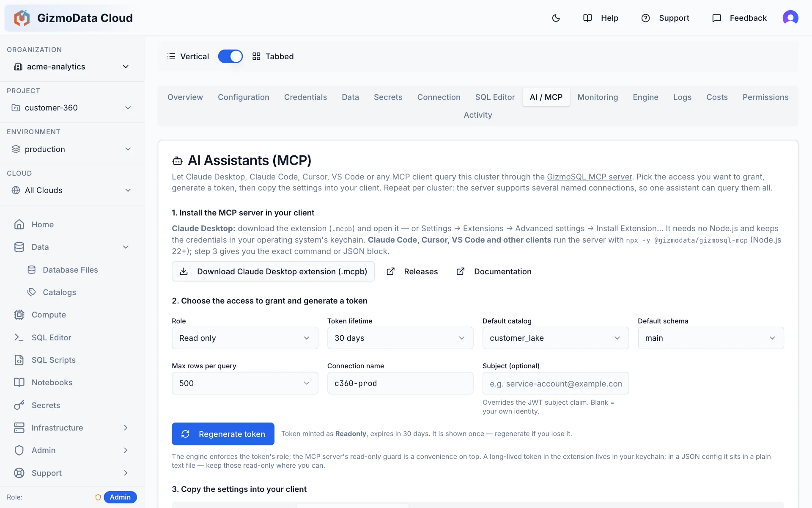This screenshot has height=508, width=812.
Task: Click the GizmoData Cloud logo icon
Action: pos(22,18)
